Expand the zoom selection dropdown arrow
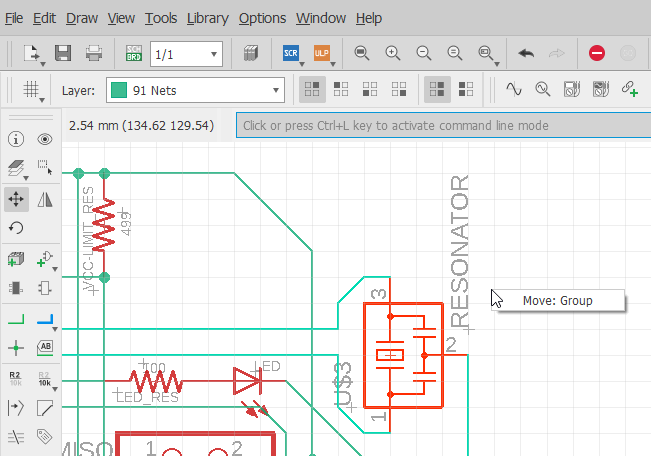This screenshot has width=651, height=456. [x=497, y=64]
